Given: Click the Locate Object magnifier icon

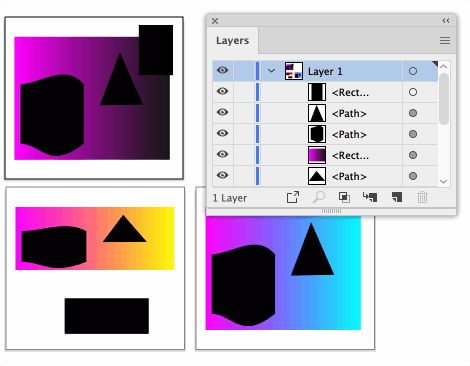Looking at the screenshot, I should tap(319, 197).
